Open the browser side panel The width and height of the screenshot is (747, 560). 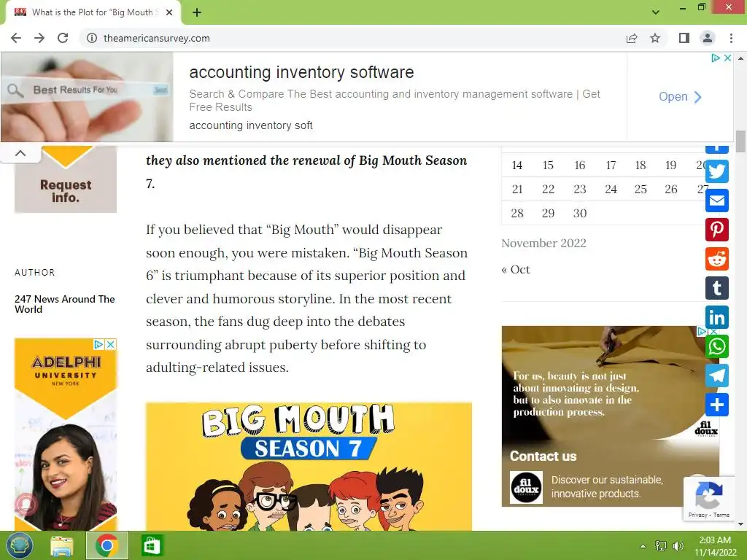(684, 38)
